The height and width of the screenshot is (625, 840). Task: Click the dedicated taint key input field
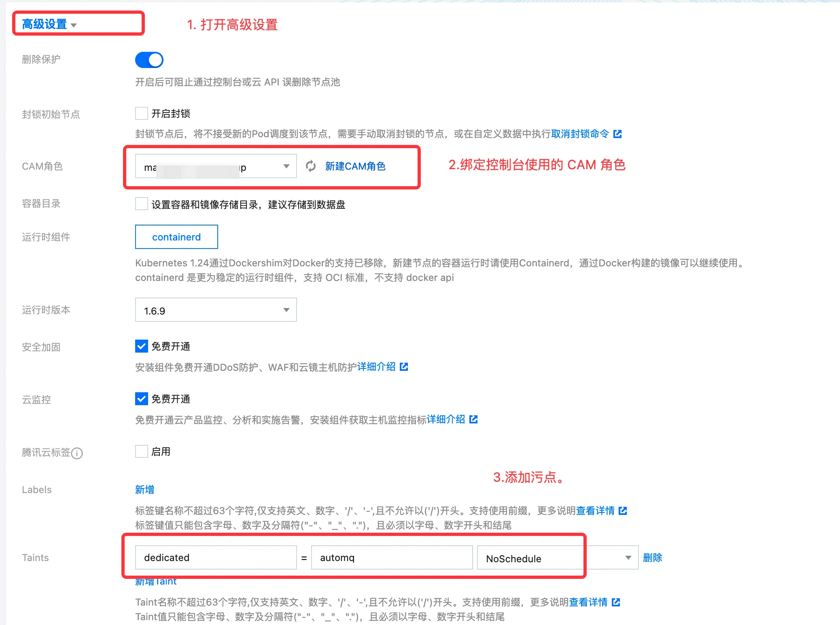click(x=216, y=558)
